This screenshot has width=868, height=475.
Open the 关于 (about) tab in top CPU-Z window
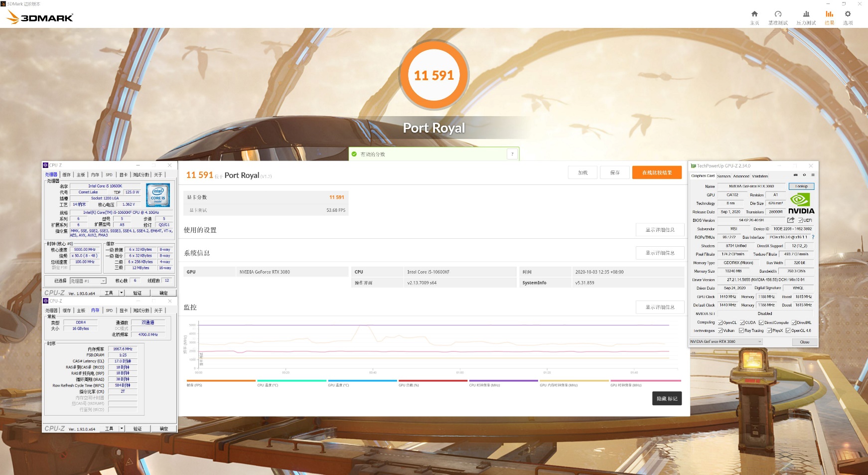(x=158, y=175)
